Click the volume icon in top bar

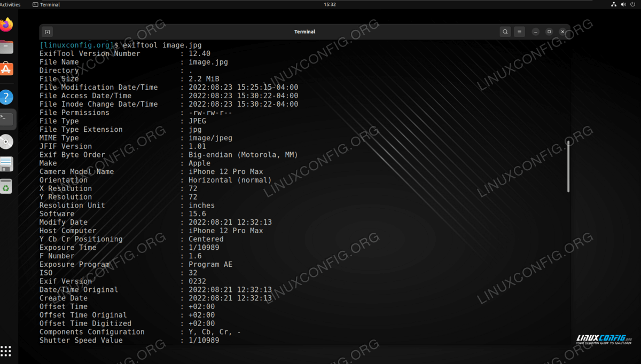point(623,4)
